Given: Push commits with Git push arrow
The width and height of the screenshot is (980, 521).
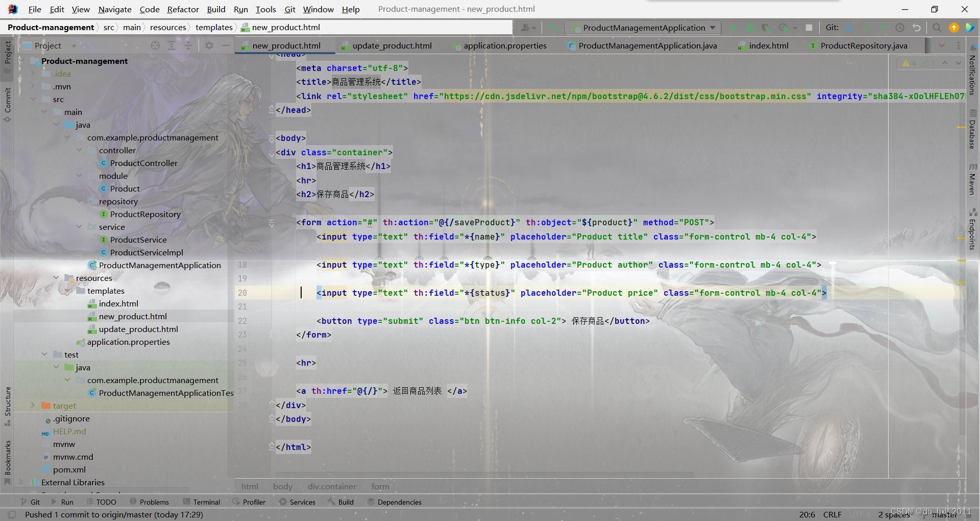Looking at the screenshot, I should click(x=883, y=28).
